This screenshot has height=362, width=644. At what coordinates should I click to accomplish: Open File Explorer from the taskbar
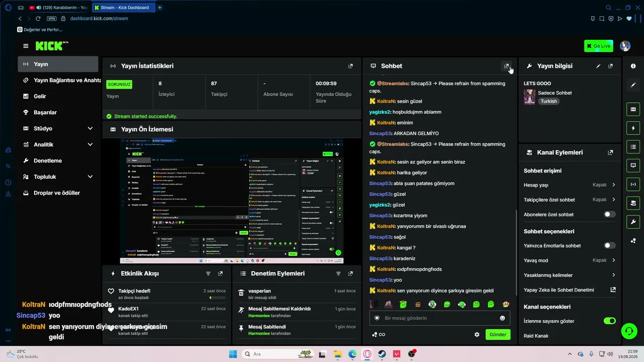[337, 354]
